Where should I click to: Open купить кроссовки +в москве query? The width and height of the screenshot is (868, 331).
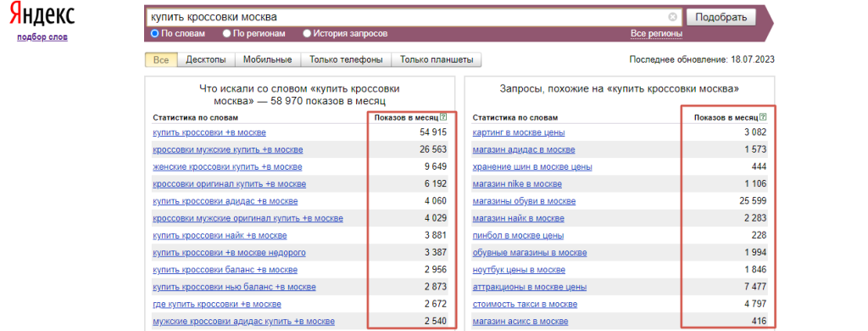point(209,132)
